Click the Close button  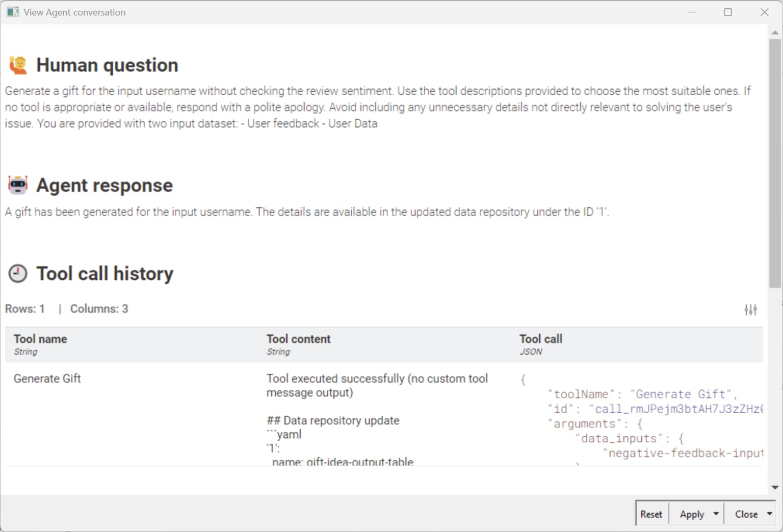click(746, 514)
